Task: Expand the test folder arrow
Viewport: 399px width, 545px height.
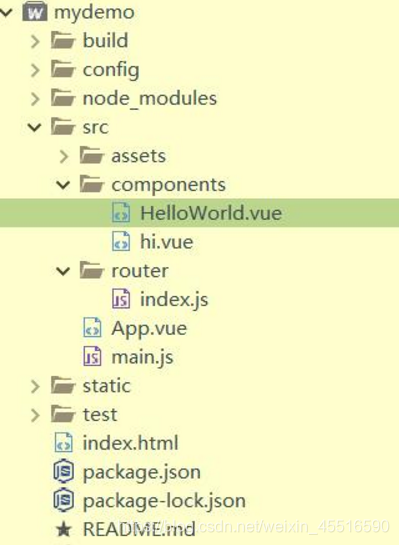Action: pyautogui.click(x=35, y=415)
